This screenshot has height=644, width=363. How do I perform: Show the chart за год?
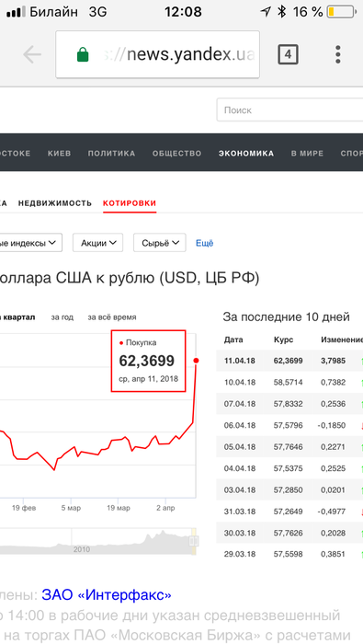[x=62, y=317]
